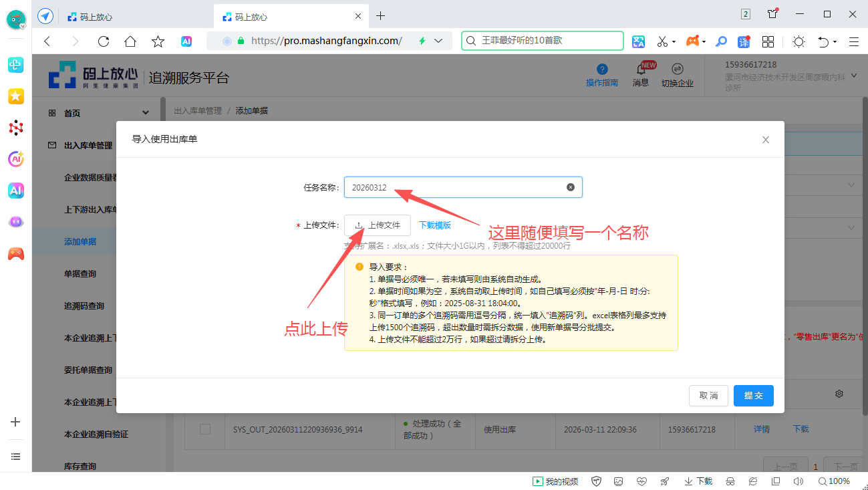Click the download template link
The height and width of the screenshot is (490, 868).
pos(434,225)
